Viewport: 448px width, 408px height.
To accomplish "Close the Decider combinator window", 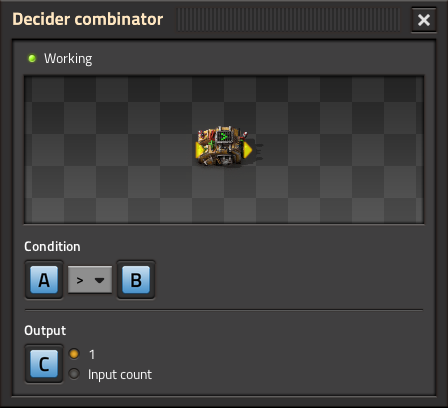I will (x=424, y=20).
